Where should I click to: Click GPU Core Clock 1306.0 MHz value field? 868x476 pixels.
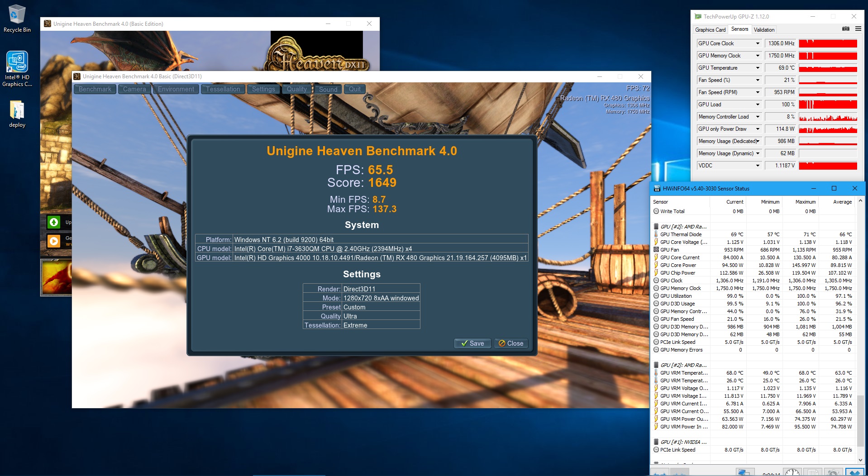781,43
